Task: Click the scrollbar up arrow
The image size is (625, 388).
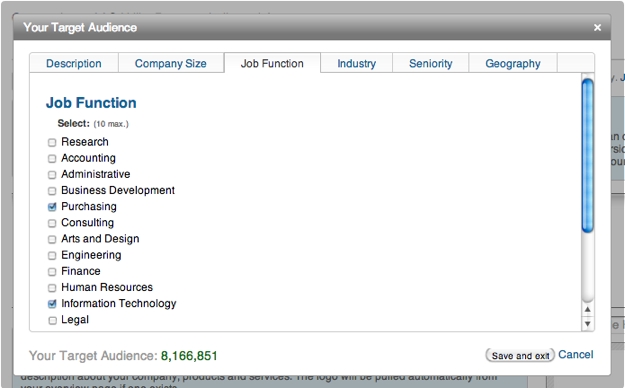Action: pos(588,309)
